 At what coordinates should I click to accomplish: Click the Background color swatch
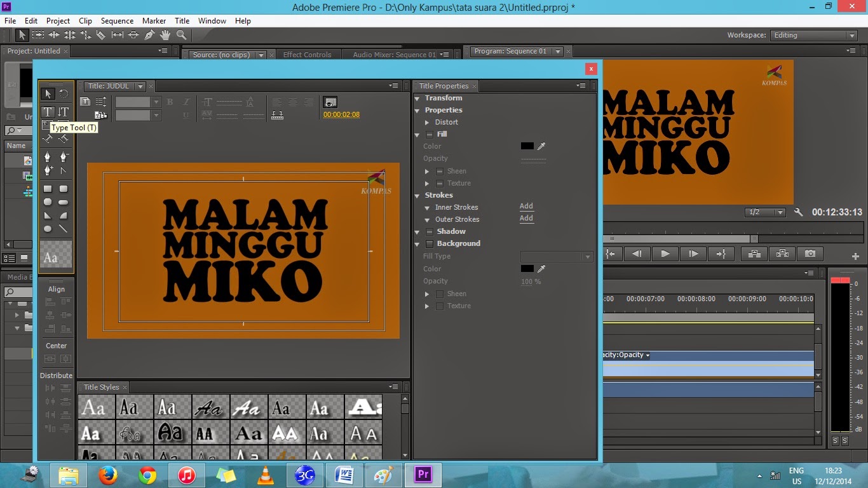[x=527, y=269]
